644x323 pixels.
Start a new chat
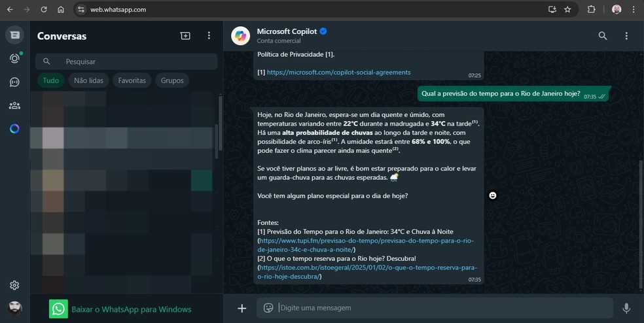[185, 36]
